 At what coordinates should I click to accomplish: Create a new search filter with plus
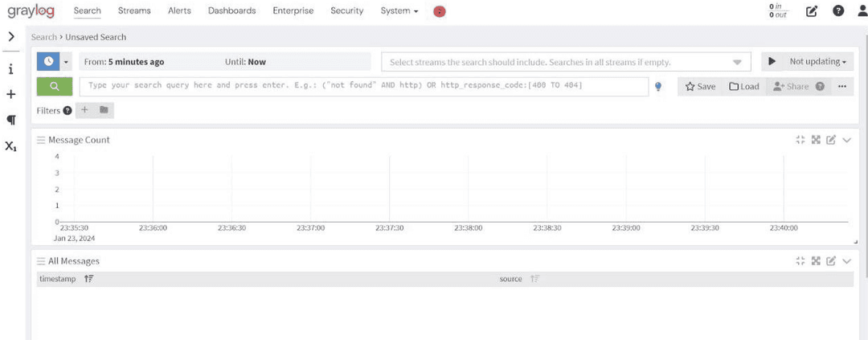point(85,110)
